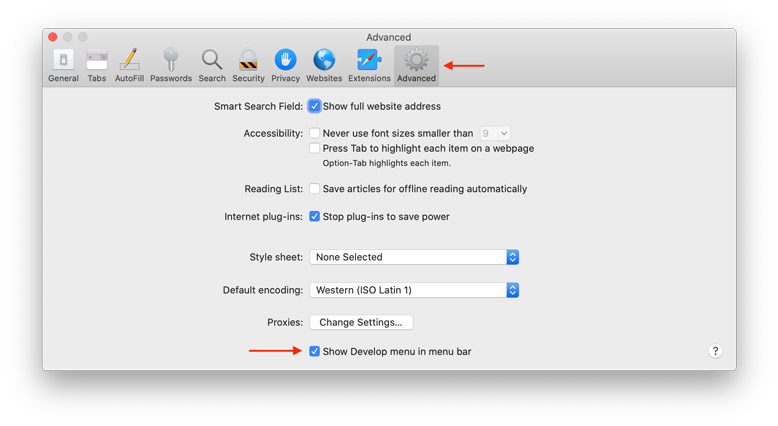Image resolution: width=778 pixels, height=426 pixels.
Task: Open the AutoFill pencil icon pane
Action: click(130, 65)
